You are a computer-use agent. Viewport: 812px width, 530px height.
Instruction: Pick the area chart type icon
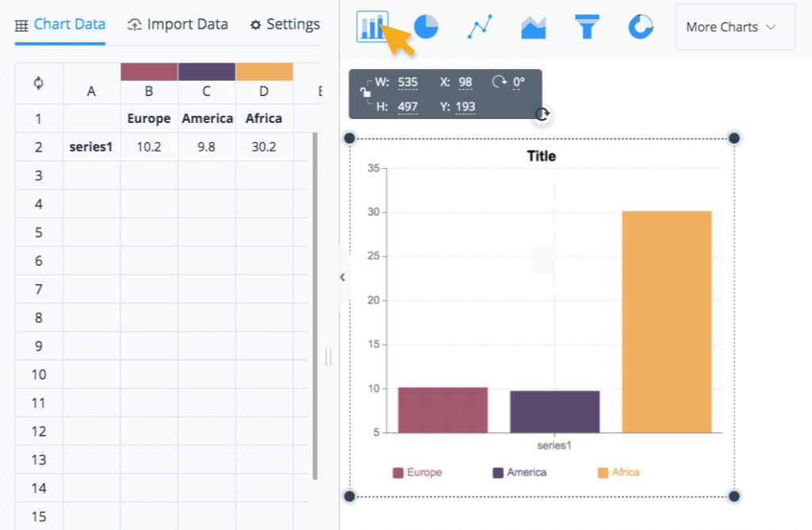pos(532,26)
